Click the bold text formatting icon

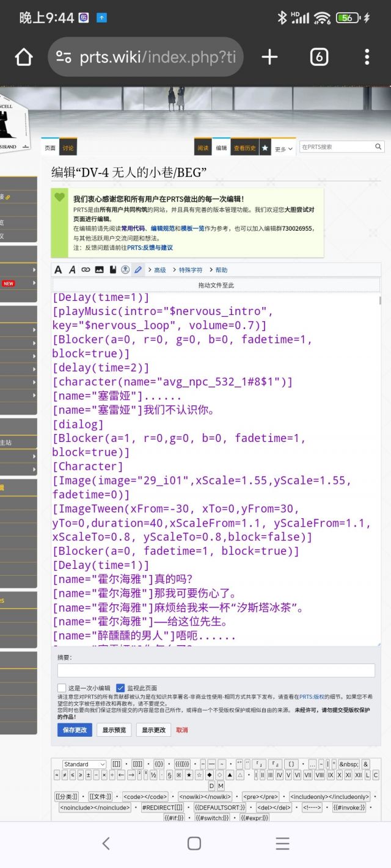pos(58,270)
